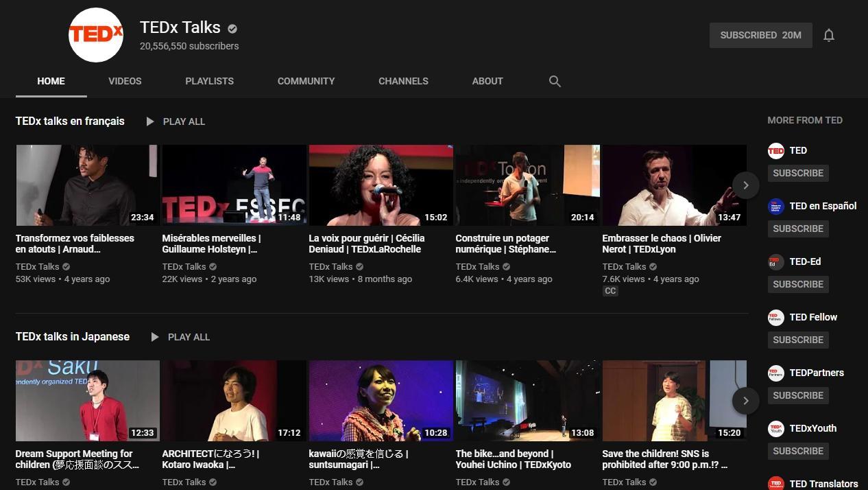Subscribe to the TEDPartners channel
Viewport: 868px width, 490px height.
click(798, 395)
